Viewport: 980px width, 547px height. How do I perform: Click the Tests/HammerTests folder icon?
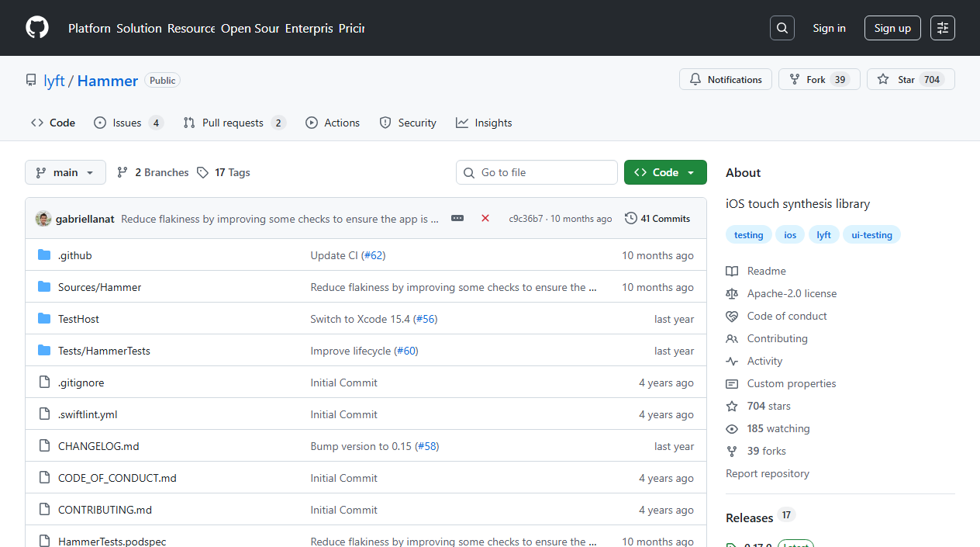44,351
